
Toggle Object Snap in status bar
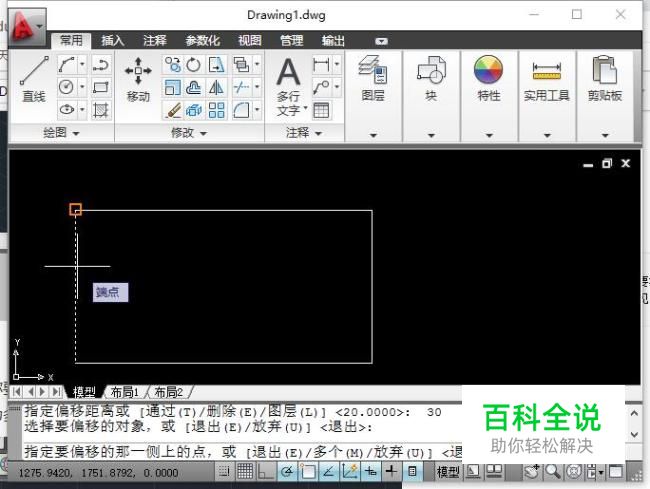tap(308, 471)
